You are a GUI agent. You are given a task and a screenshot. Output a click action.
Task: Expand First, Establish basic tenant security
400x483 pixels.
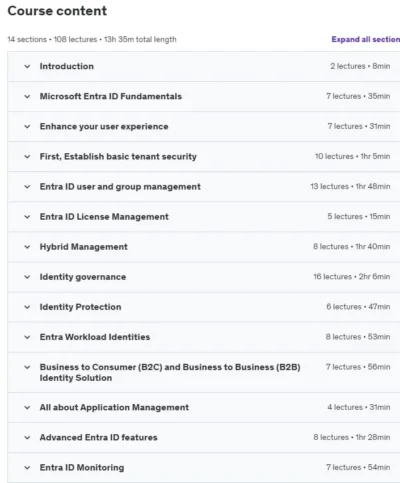[x=27, y=157]
